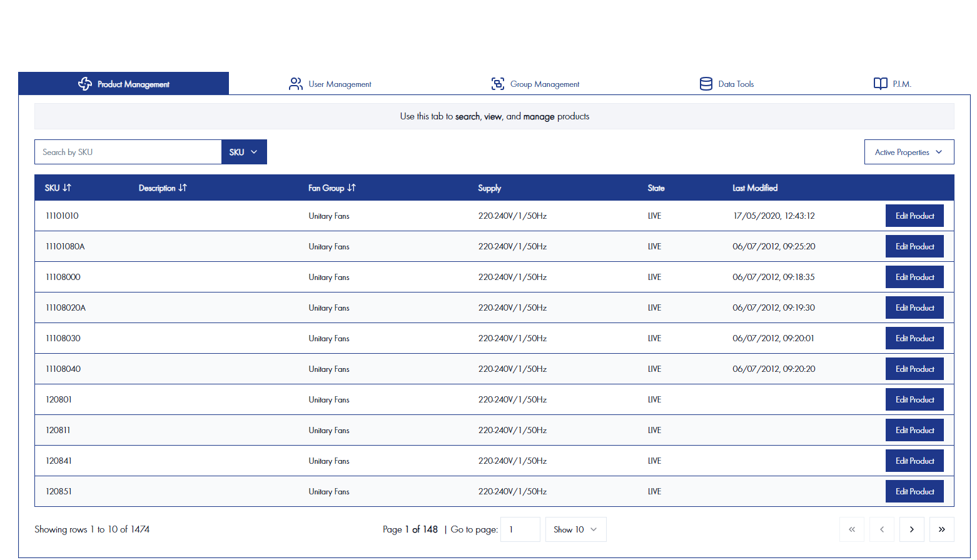This screenshot has height=560, width=977.
Task: Click SKU cell 11101010
Action: pyautogui.click(x=62, y=216)
